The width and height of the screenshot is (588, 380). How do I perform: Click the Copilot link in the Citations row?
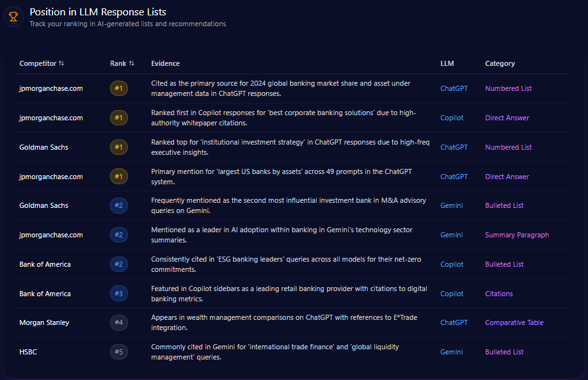[452, 294]
